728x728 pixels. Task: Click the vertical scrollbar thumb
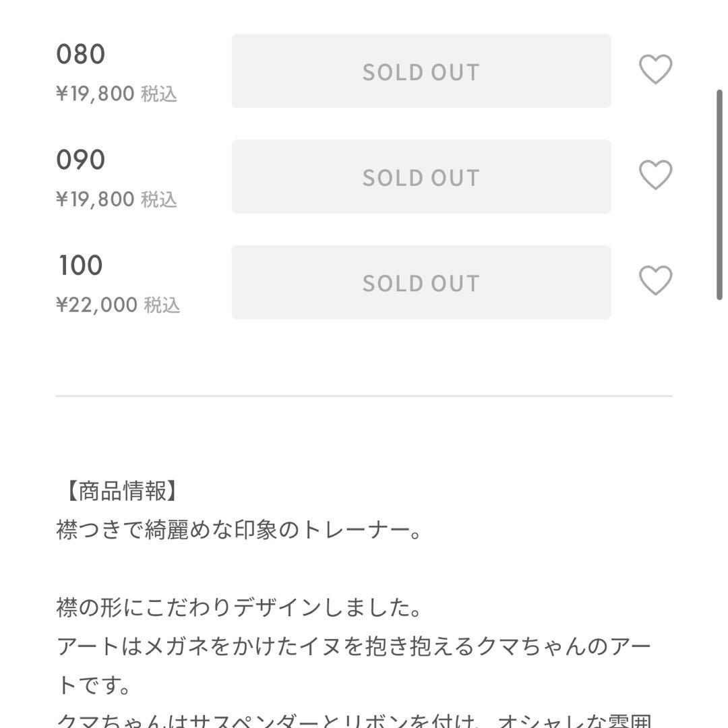(x=719, y=194)
